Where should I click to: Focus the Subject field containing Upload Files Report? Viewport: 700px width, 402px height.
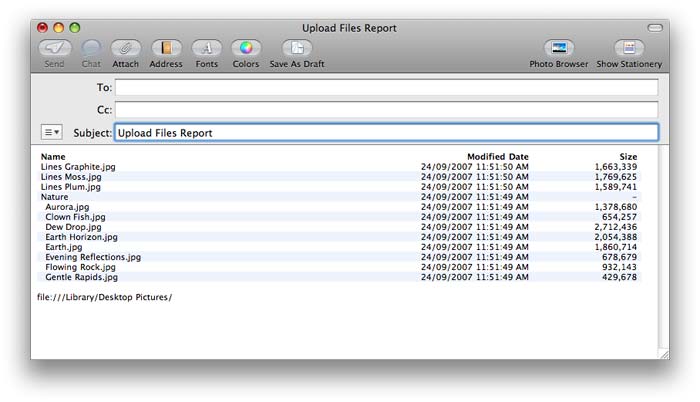[387, 133]
